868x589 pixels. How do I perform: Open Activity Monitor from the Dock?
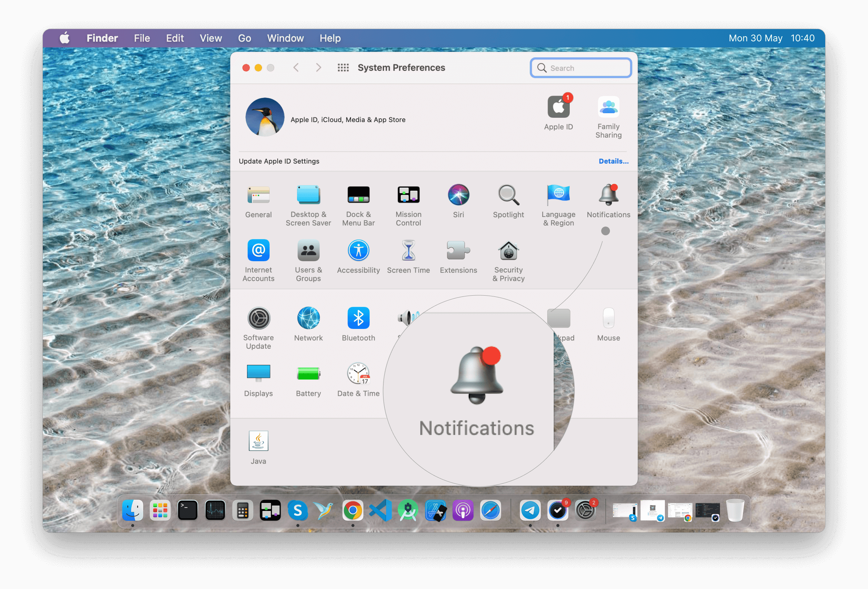tap(215, 510)
